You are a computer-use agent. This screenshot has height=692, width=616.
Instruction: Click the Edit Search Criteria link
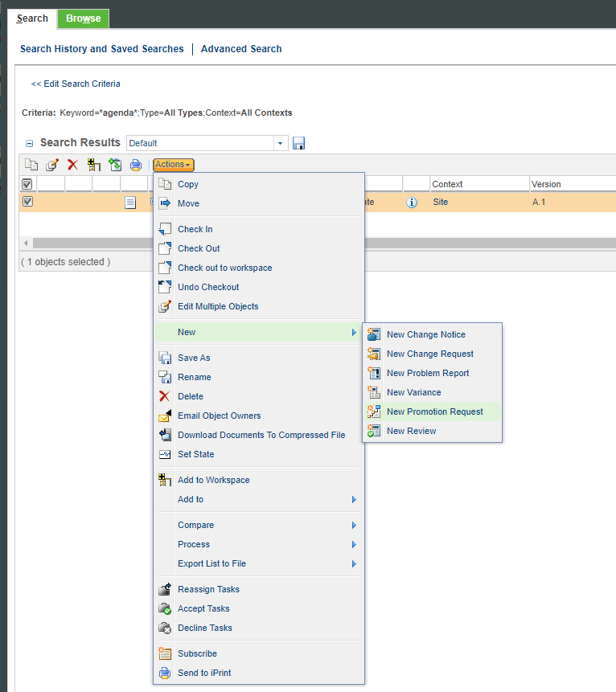click(x=76, y=84)
